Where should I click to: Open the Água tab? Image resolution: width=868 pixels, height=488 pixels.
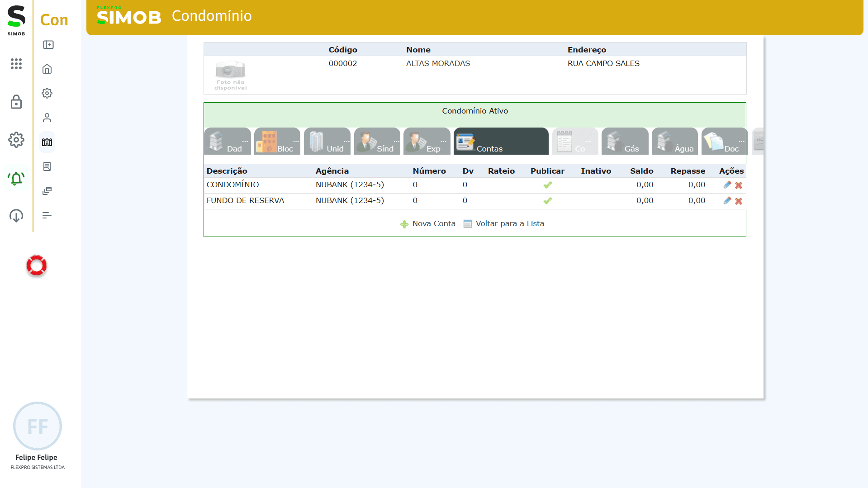point(674,142)
